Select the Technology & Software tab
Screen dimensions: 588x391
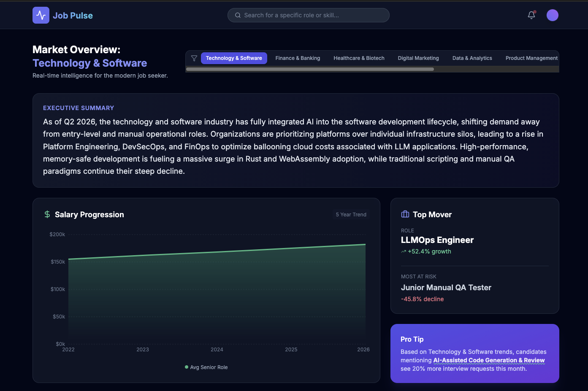point(234,58)
